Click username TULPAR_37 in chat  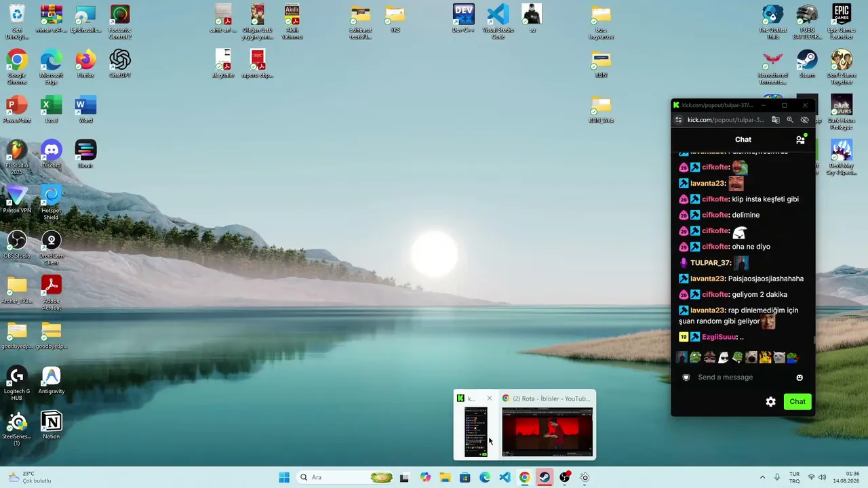711,263
